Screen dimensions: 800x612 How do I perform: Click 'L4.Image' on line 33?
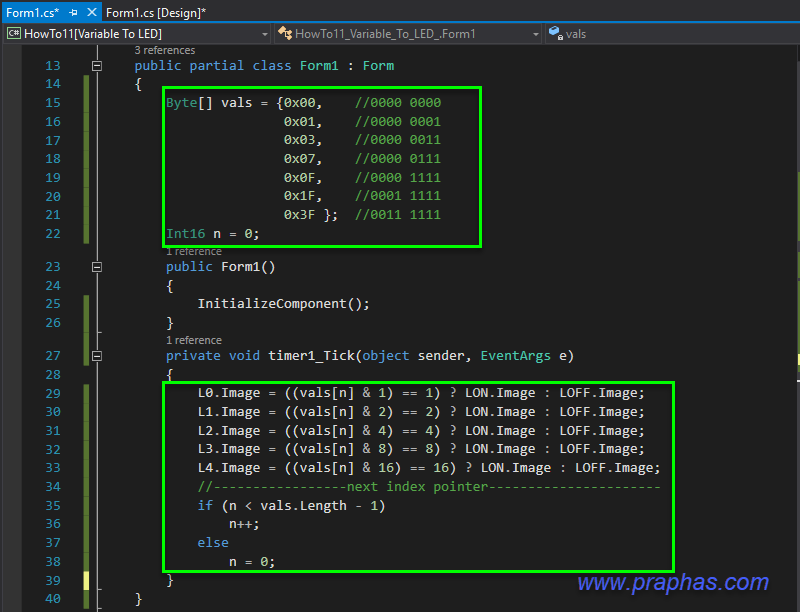[x=229, y=468]
